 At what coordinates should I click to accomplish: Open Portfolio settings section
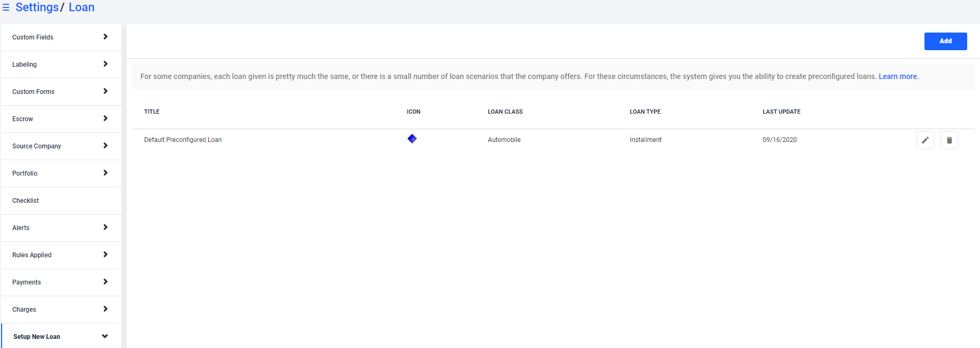click(x=61, y=173)
